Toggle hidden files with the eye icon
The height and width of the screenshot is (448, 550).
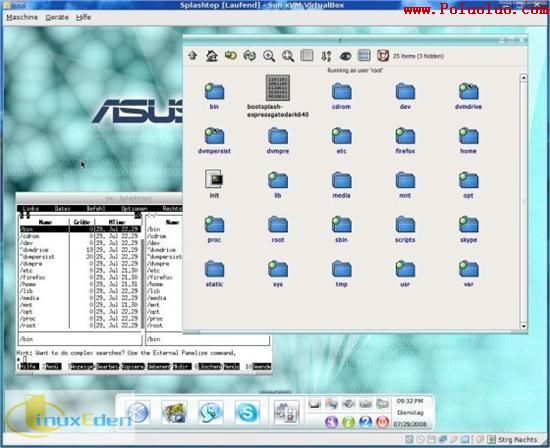point(346,56)
